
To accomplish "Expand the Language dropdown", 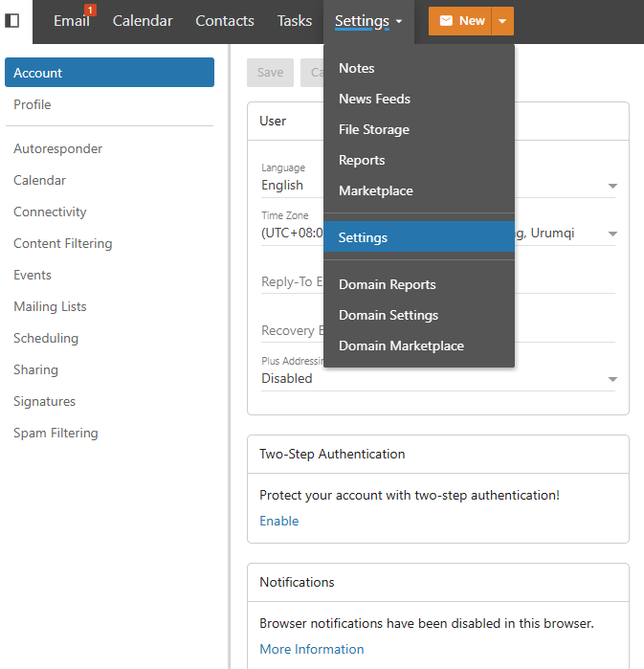I will click(612, 186).
